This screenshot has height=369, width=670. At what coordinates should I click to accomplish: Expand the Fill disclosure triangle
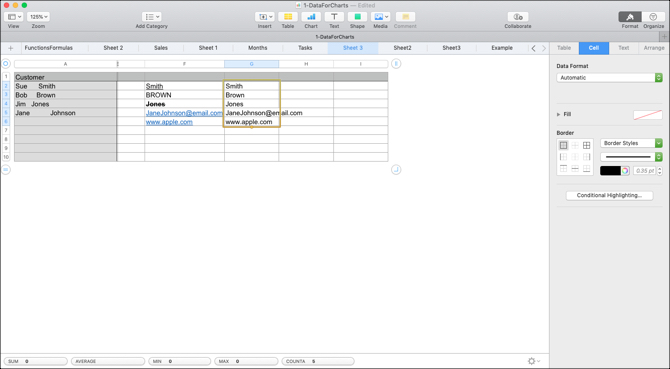[x=558, y=114]
